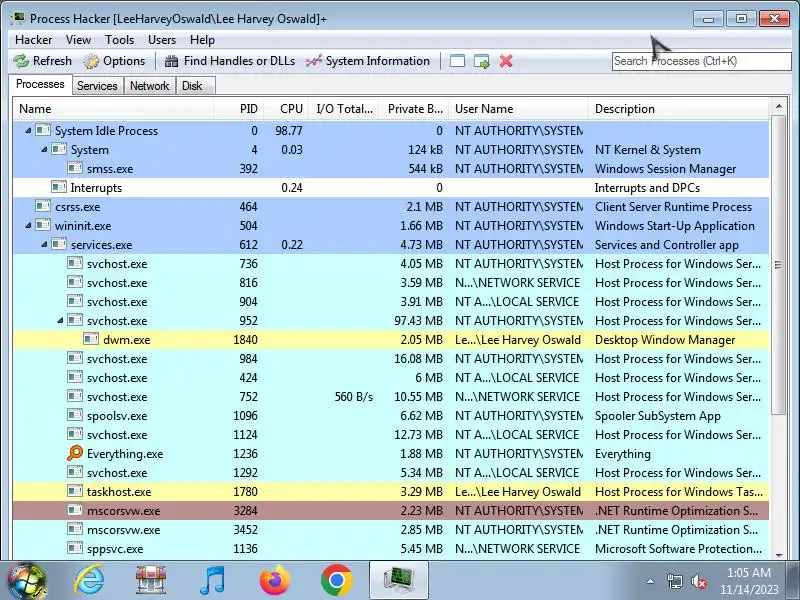This screenshot has height=600, width=800.
Task: Click the muted volume tray icon
Action: pos(698,581)
